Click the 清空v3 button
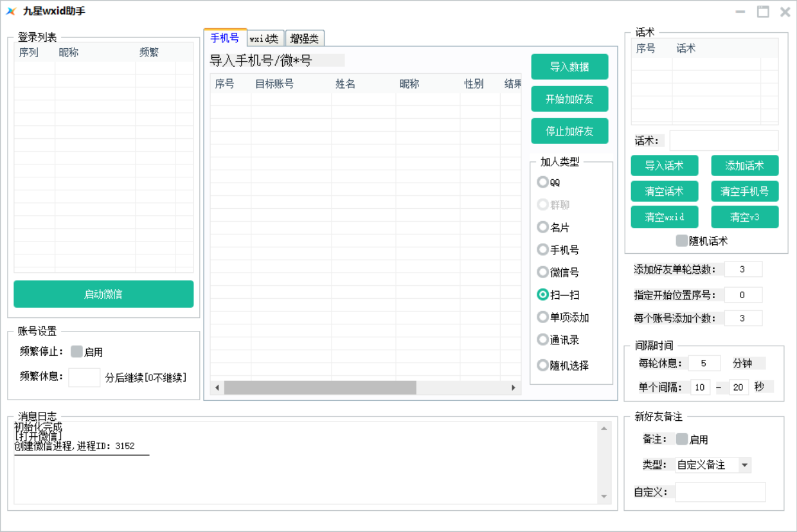Viewport: 797px width, 532px height. 744,217
